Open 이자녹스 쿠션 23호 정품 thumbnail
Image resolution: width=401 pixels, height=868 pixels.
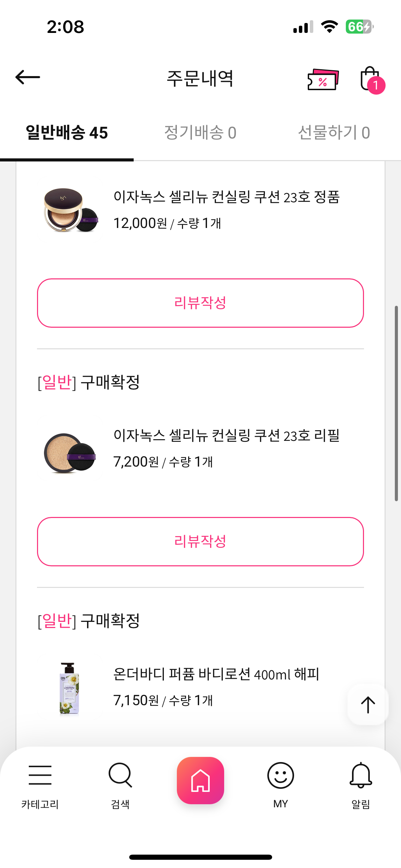(x=70, y=210)
